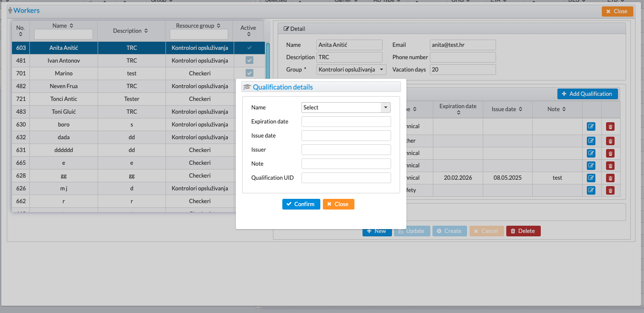
Task: Click trash icon in the row dated 20.02.2026
Action: click(x=610, y=178)
